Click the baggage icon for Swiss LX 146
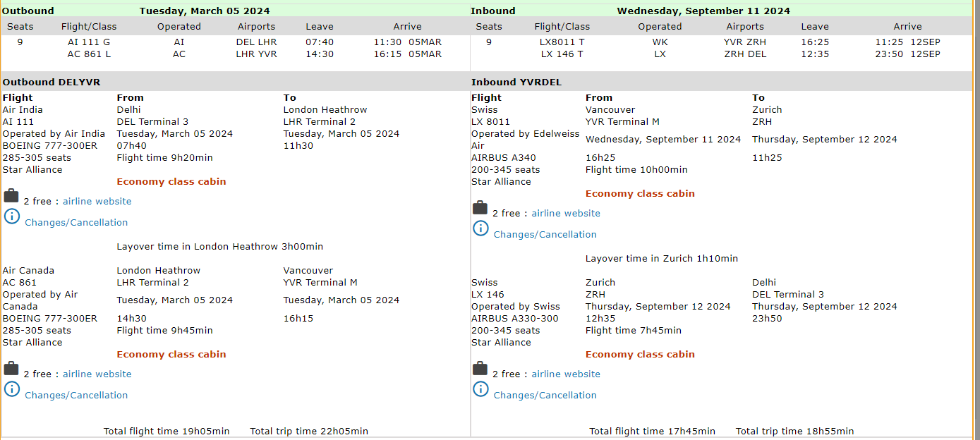Image resolution: width=980 pixels, height=440 pixels. pos(480,369)
